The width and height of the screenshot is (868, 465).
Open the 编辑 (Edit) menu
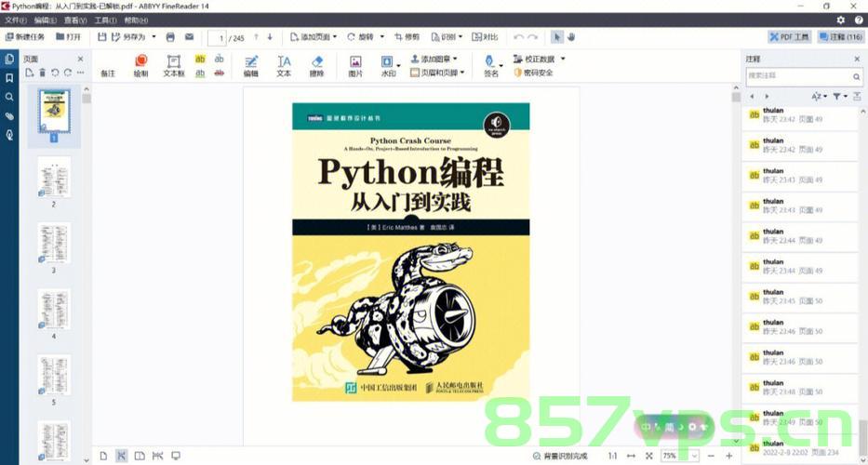(45, 20)
